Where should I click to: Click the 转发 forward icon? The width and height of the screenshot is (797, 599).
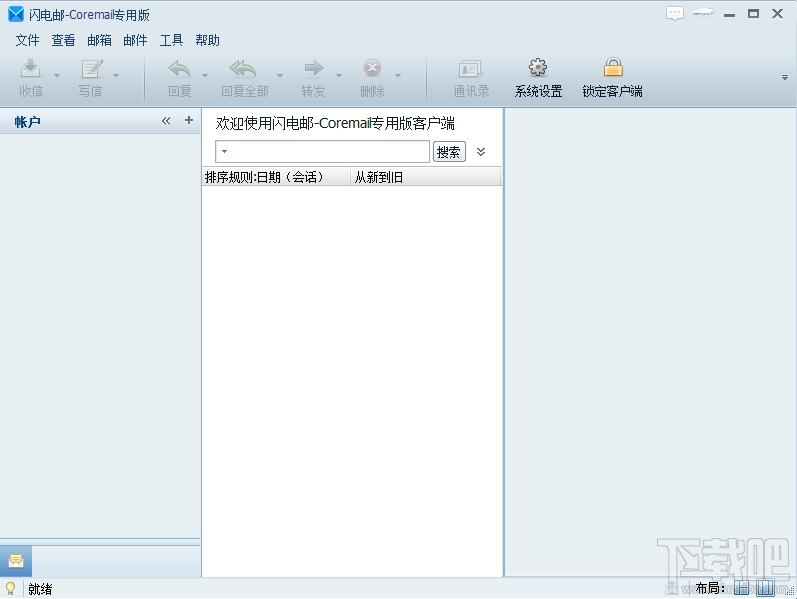click(313, 68)
